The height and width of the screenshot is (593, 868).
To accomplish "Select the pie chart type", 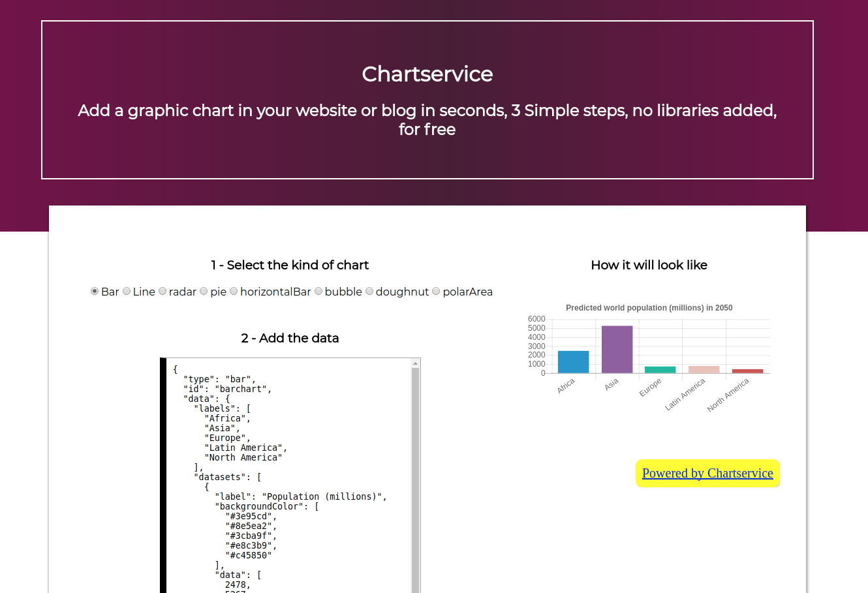I will 204,291.
